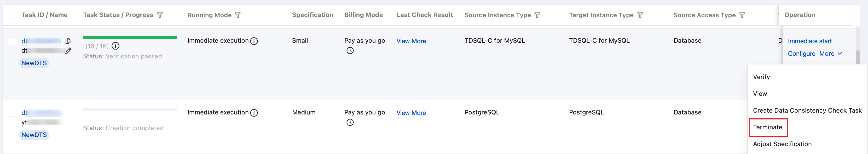
Task: Select Adjust Specification menu entry
Action: tap(782, 144)
